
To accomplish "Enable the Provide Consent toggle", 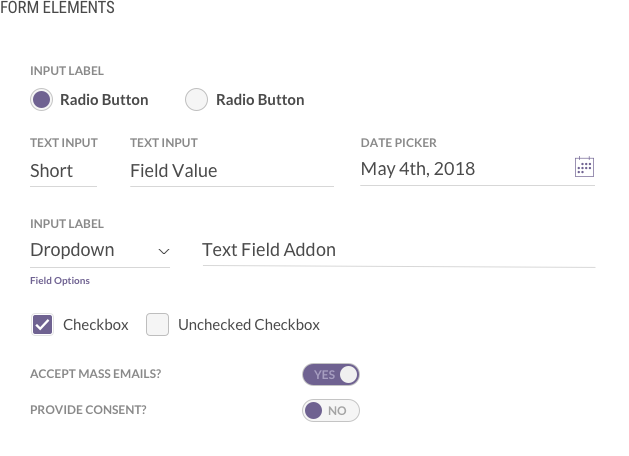I will [x=331, y=411].
